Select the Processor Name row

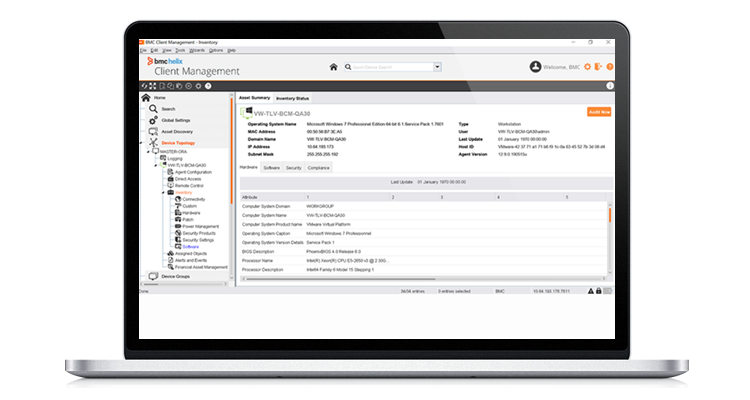pos(423,261)
